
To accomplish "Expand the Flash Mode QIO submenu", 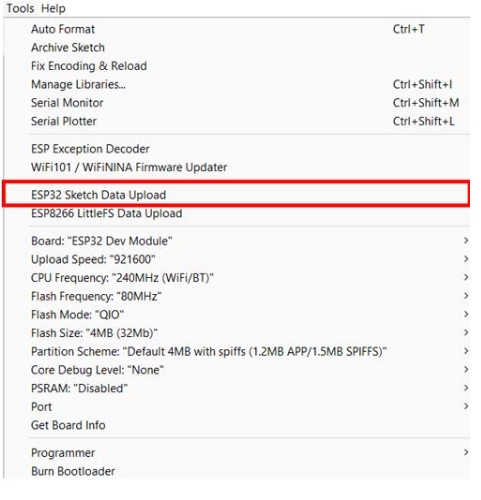I will point(236,314).
